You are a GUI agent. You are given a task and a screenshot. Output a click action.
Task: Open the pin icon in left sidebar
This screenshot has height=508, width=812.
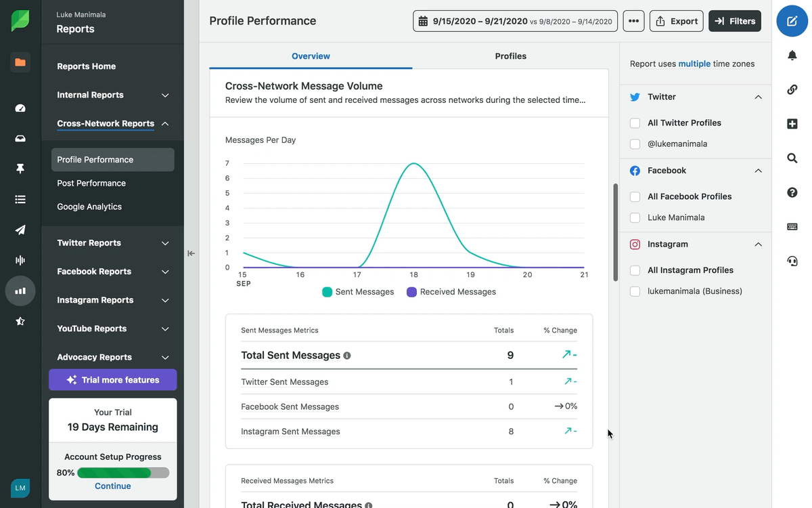pos(20,169)
